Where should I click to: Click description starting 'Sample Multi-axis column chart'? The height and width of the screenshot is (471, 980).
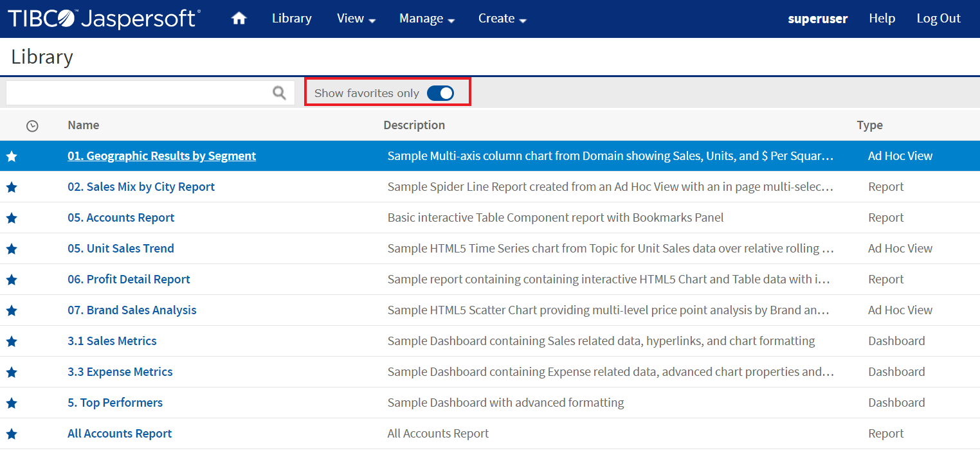[x=611, y=156]
